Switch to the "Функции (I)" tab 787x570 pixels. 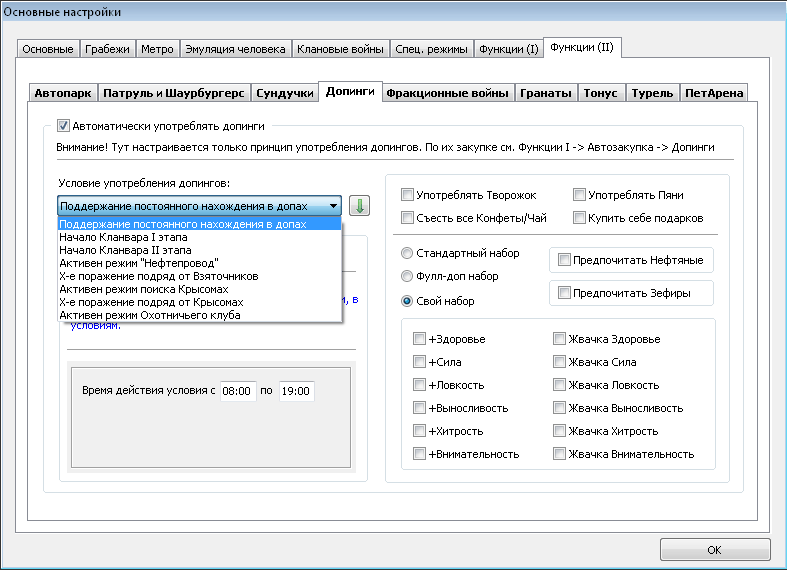(508, 49)
